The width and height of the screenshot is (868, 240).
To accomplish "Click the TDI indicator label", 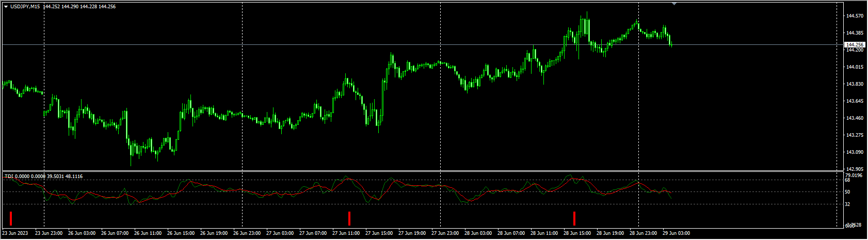I will [x=9, y=177].
